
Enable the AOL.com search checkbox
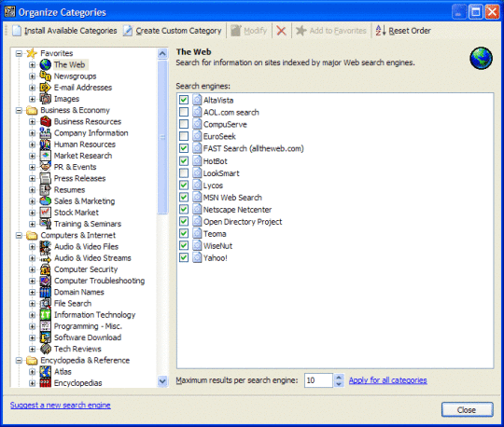[184, 112]
